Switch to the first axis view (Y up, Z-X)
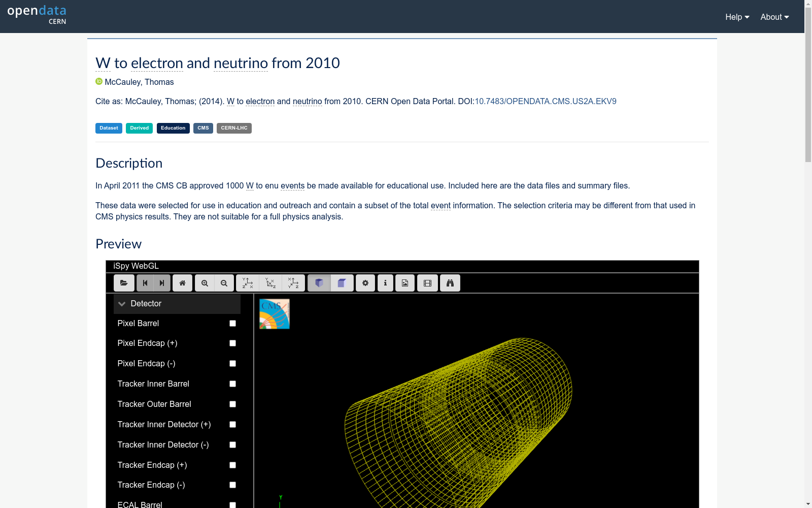812x508 pixels. click(x=248, y=283)
